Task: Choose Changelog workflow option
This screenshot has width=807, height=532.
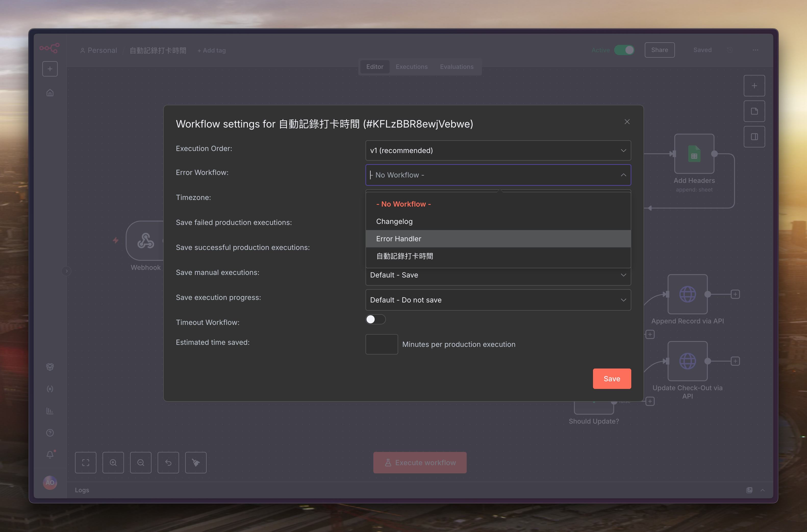Action: [394, 221]
